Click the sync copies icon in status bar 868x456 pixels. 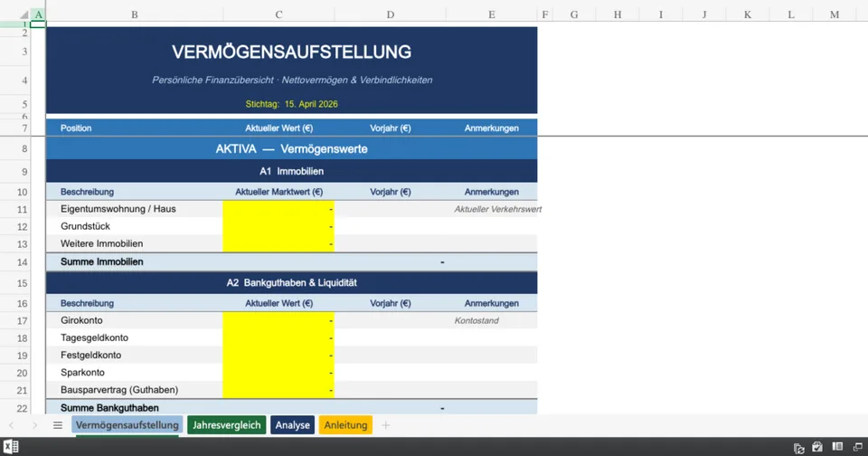click(x=798, y=448)
